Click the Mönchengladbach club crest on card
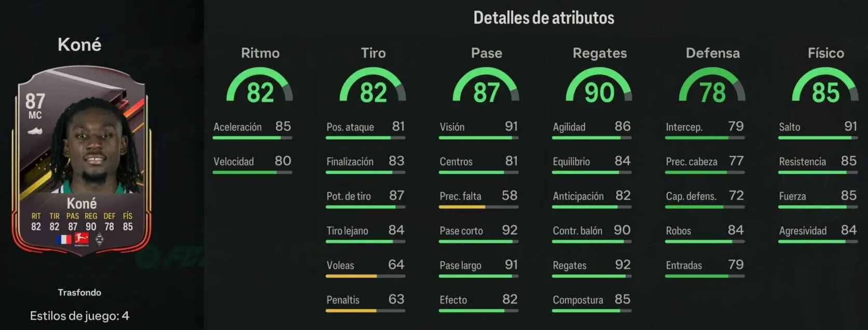 click(100, 239)
